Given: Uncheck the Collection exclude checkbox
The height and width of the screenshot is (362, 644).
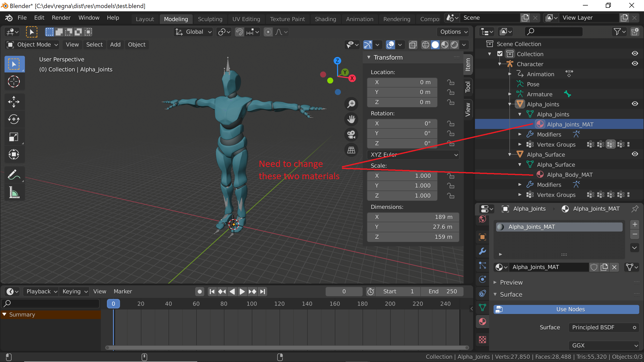Looking at the screenshot, I should tap(500, 54).
